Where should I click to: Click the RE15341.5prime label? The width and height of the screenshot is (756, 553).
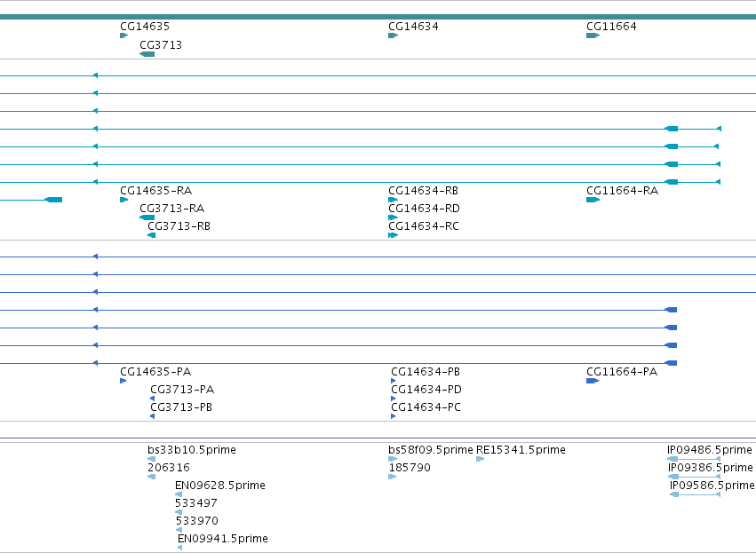[521, 449]
